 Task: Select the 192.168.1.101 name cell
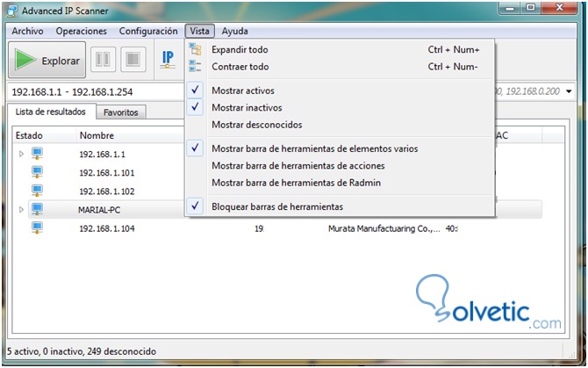click(107, 173)
